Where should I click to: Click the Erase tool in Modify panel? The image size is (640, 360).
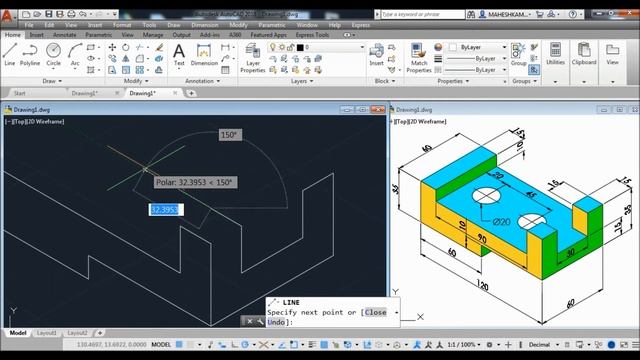point(159,47)
